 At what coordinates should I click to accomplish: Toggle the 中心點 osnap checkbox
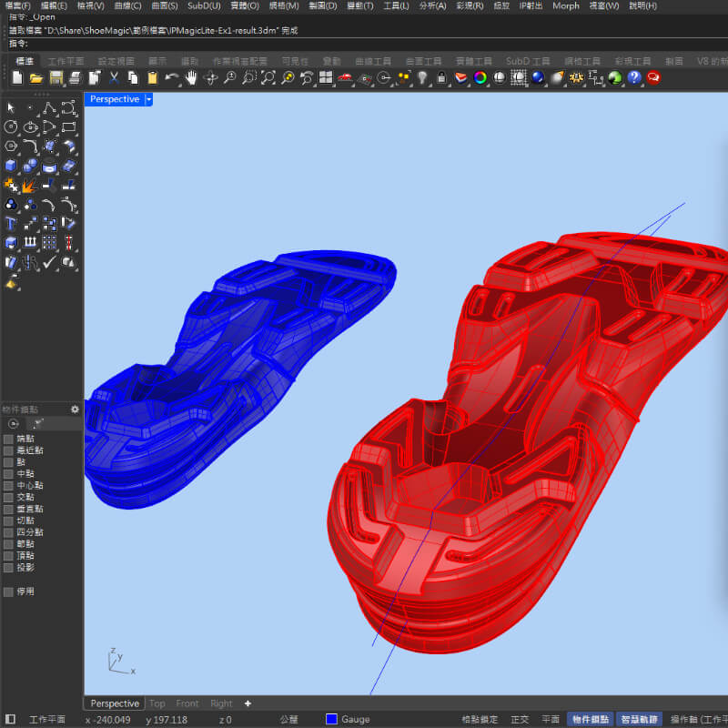point(8,486)
